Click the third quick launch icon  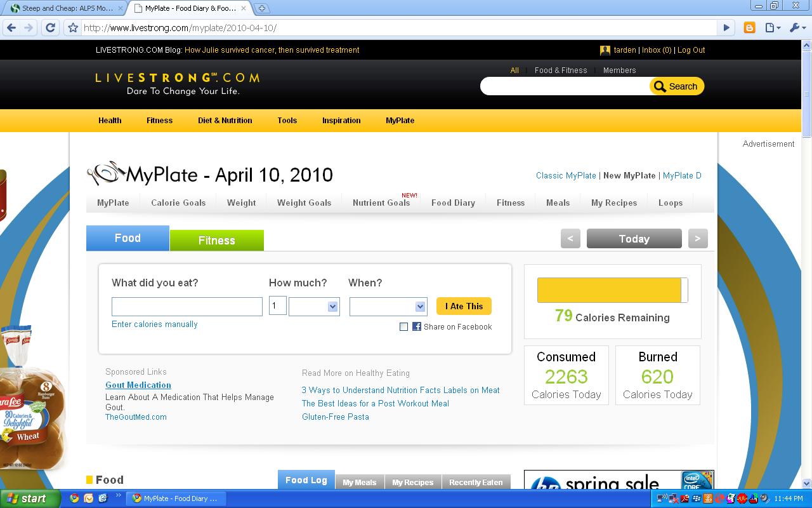102,498
